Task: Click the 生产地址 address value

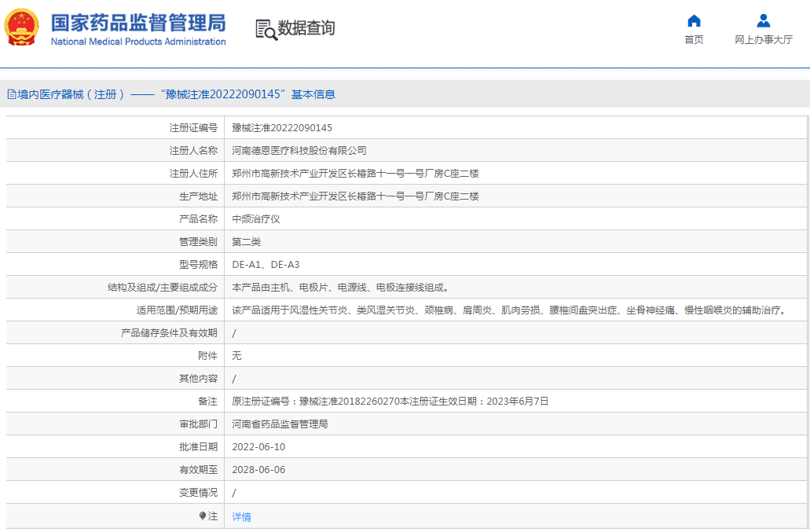Action: pyautogui.click(x=355, y=196)
